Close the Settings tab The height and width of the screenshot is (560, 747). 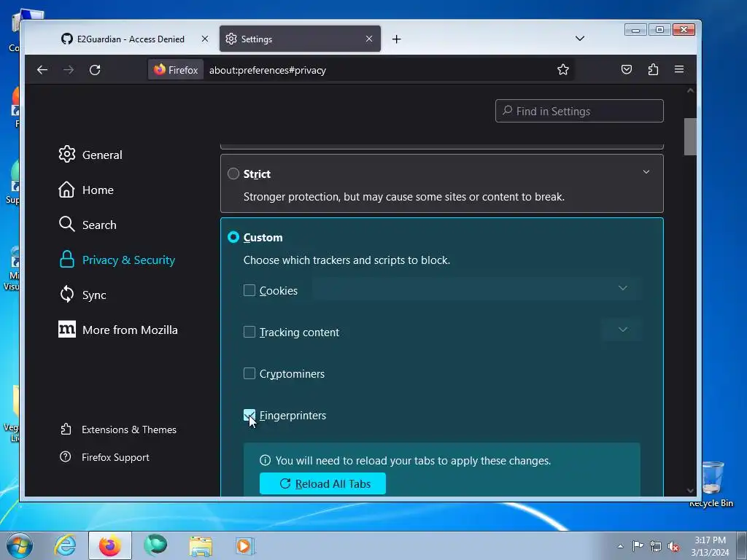pos(369,39)
